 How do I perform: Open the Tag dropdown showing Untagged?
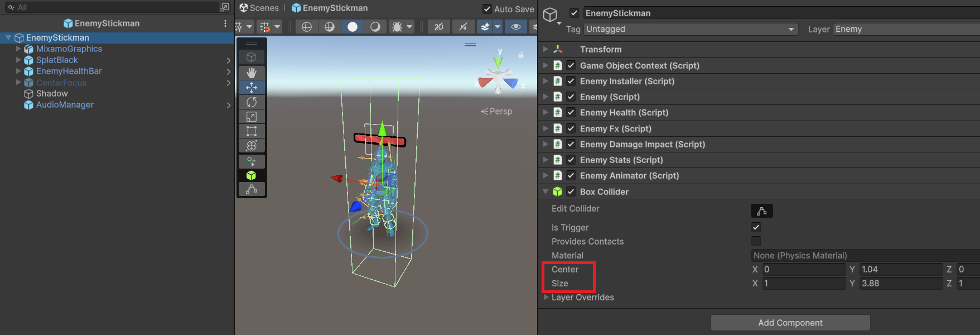(690, 29)
